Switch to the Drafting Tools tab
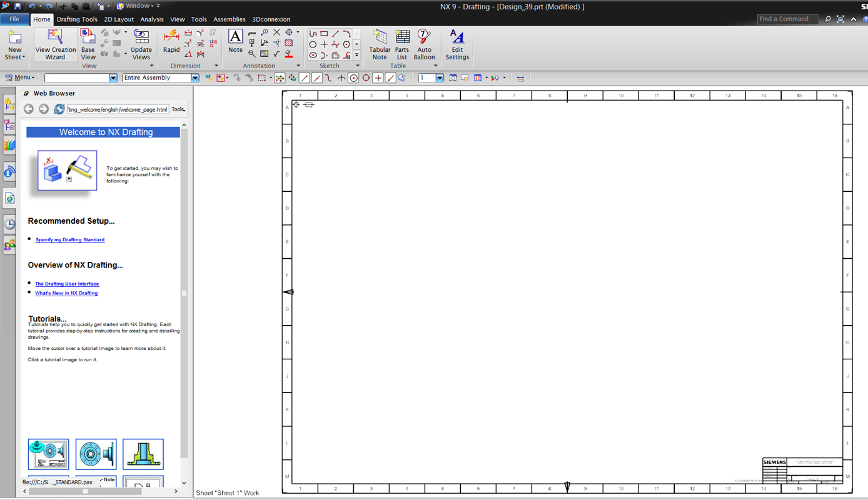The height and width of the screenshot is (500, 868). tap(77, 19)
